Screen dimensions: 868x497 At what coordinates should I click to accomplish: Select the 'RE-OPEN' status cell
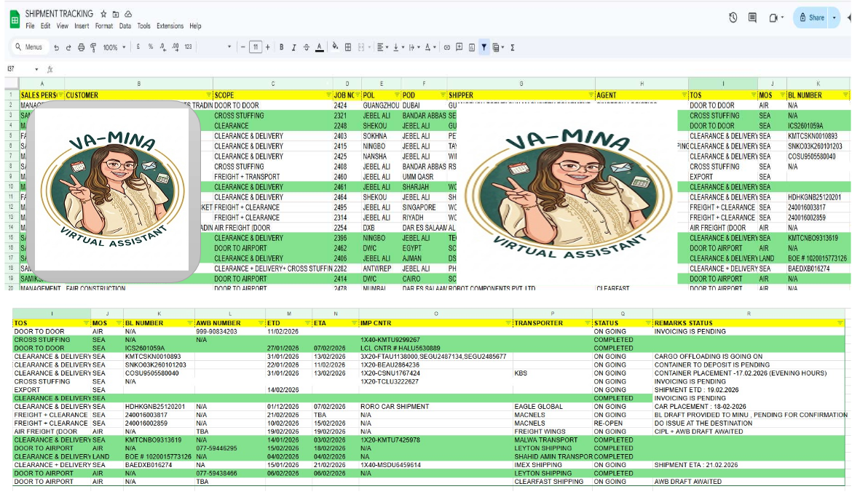(622, 423)
